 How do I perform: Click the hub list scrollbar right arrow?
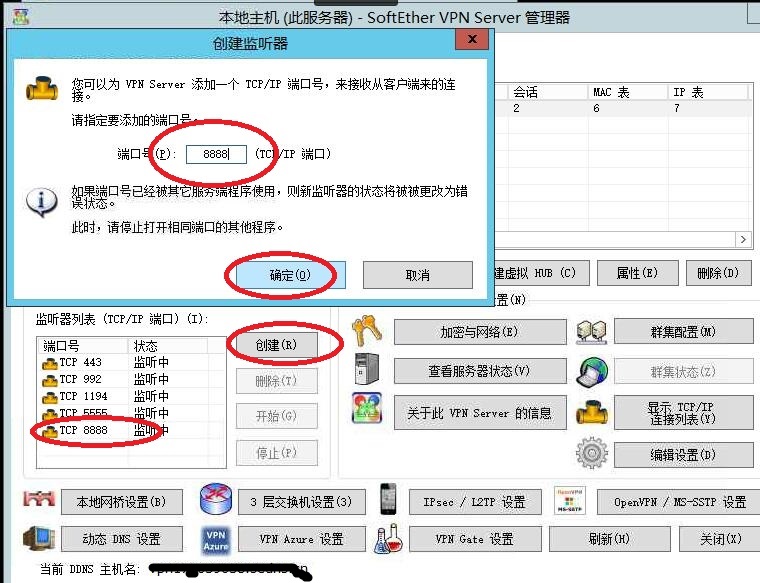743,240
